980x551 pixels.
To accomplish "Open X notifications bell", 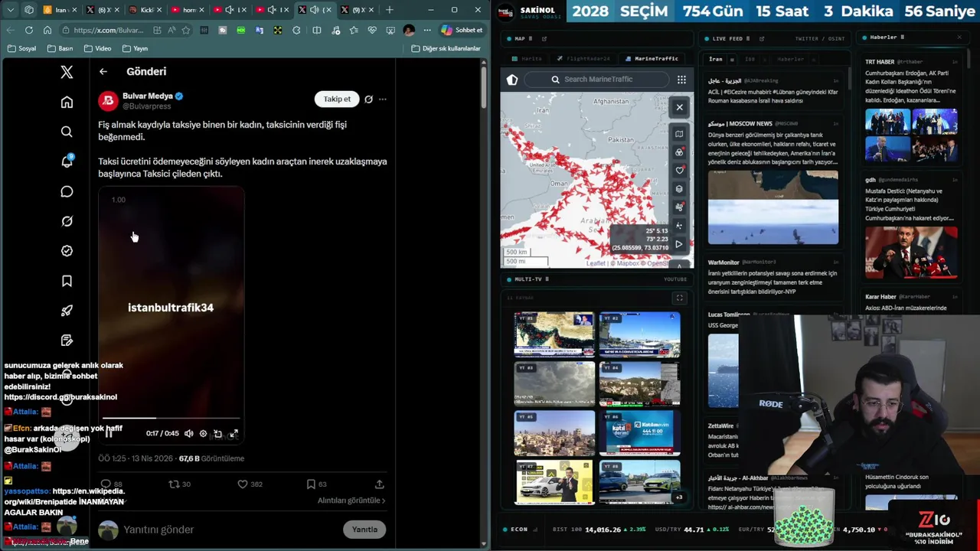I will 67,161.
